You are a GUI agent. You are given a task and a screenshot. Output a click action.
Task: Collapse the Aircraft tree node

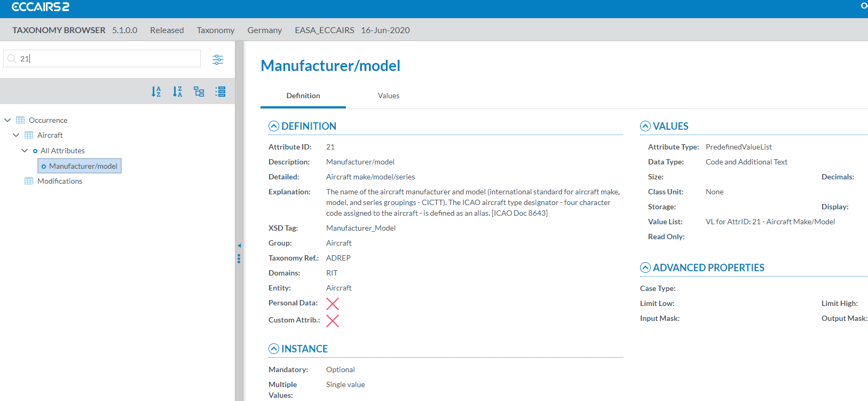16,135
